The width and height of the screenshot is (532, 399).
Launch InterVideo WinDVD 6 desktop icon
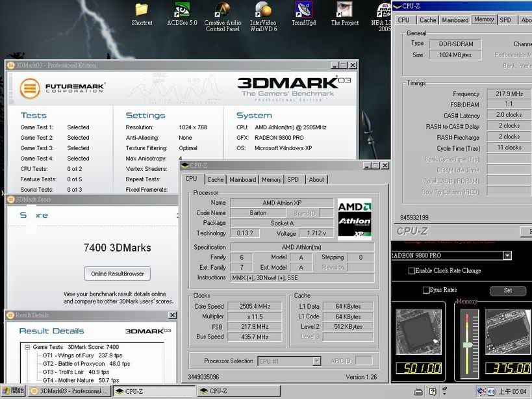pos(263,16)
